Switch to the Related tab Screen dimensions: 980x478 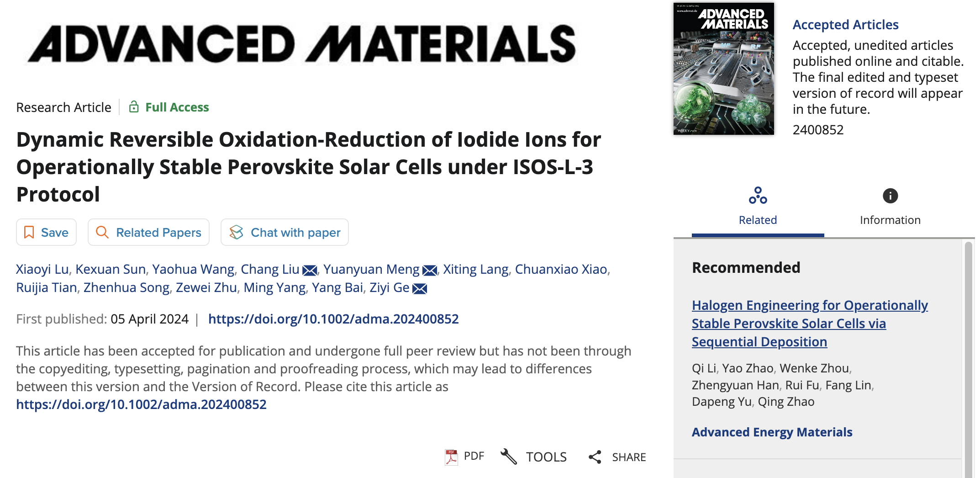(758, 207)
